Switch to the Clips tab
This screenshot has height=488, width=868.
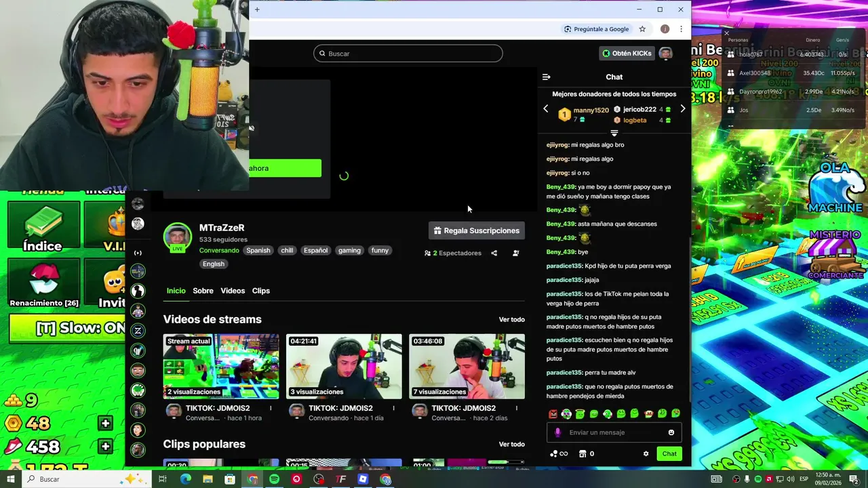tap(261, 291)
